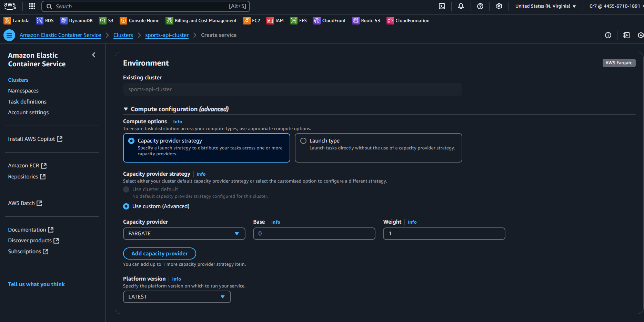This screenshot has width=644, height=322.
Task: Go to Clusters in the sidebar
Action: (x=18, y=80)
